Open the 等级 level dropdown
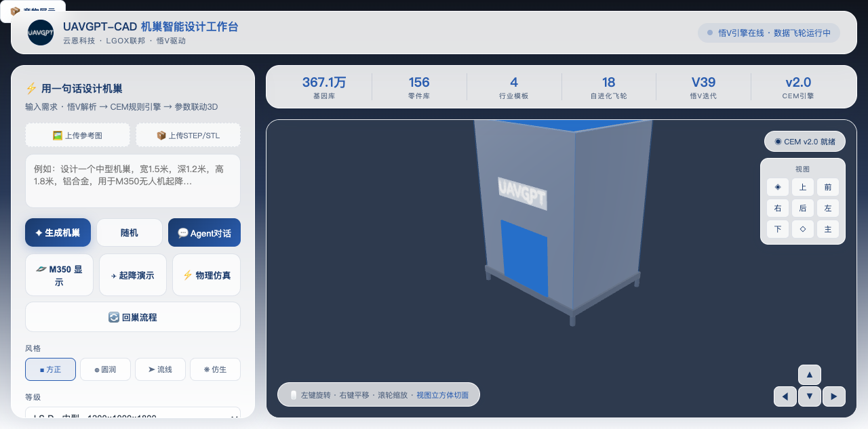The image size is (868, 429). [133, 415]
